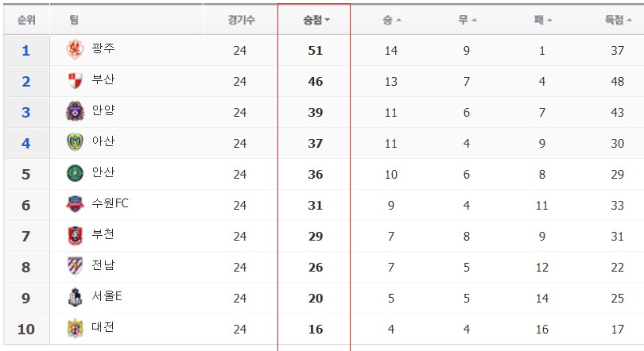Viewport: 644px width, 351px height.
Task: Sort by 패 losses column header
Action: point(543,20)
